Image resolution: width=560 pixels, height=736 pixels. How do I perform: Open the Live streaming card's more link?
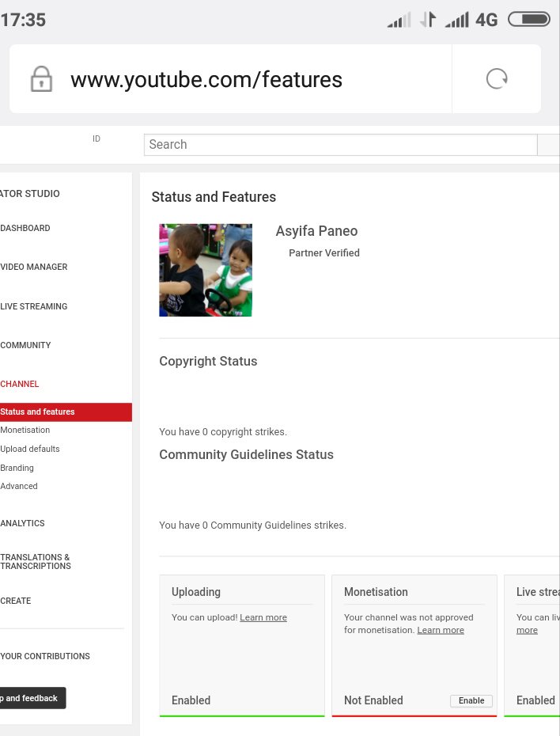tap(527, 631)
